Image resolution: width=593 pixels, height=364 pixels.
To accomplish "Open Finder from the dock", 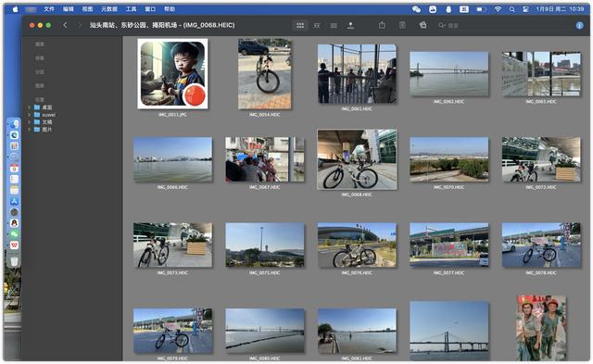I will click(x=14, y=123).
